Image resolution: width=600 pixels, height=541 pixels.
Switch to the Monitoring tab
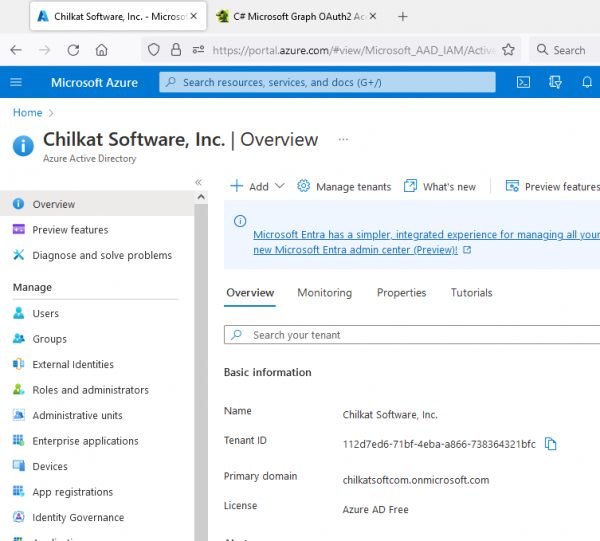tap(324, 293)
